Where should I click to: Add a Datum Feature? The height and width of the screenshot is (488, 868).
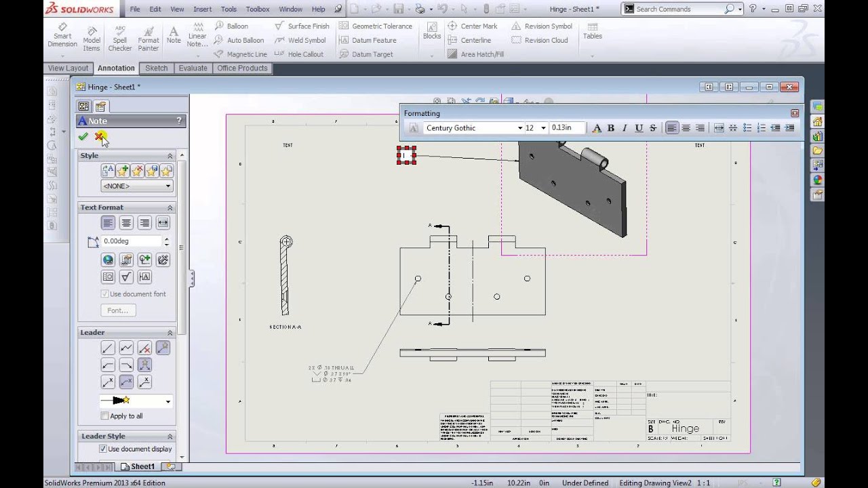click(x=367, y=40)
